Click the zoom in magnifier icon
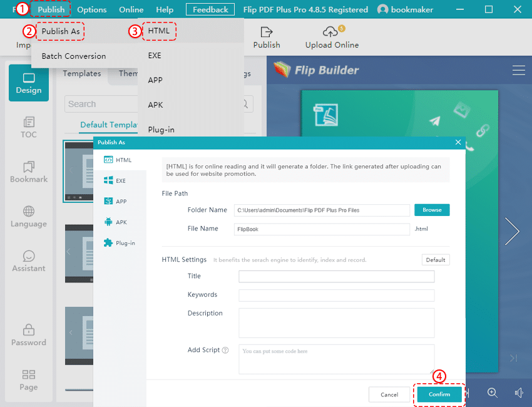 click(492, 393)
